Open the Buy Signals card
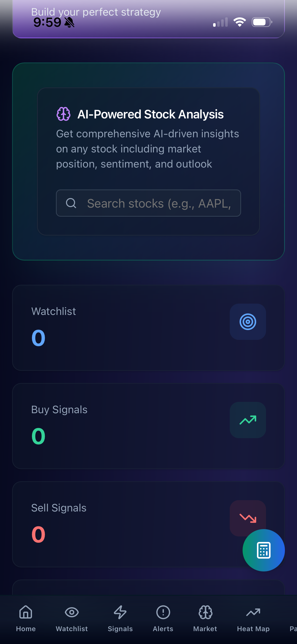The width and height of the screenshot is (297, 644). click(x=148, y=426)
